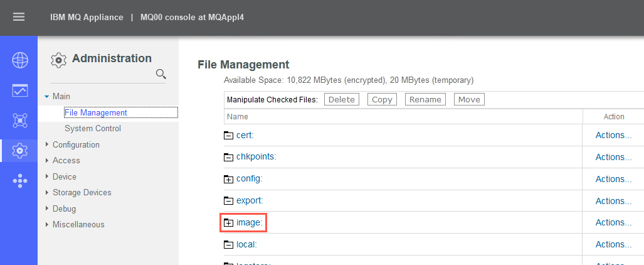Viewport: 644px width, 265px height.
Task: Open the export: folder link
Action: click(x=250, y=201)
